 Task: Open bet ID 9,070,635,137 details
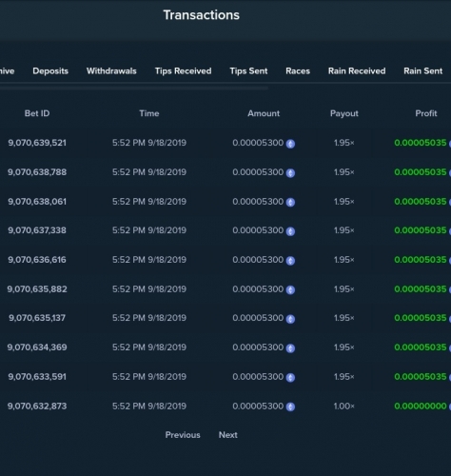point(37,318)
